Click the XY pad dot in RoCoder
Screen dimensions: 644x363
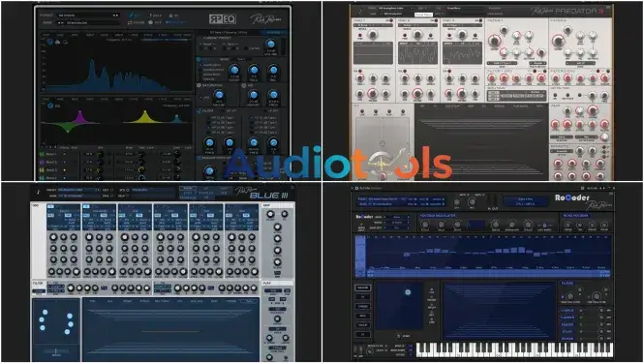point(408,292)
